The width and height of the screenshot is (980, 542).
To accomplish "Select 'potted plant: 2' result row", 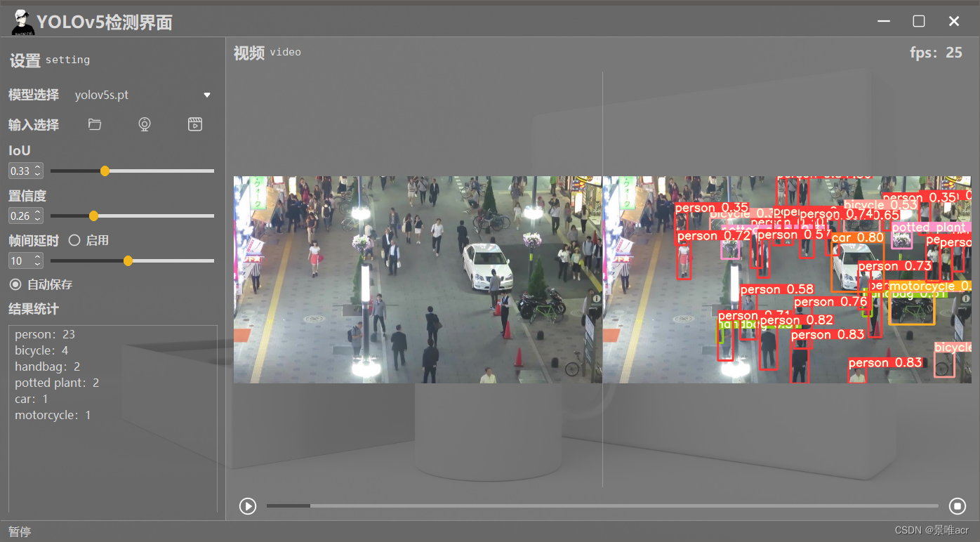I will [57, 383].
